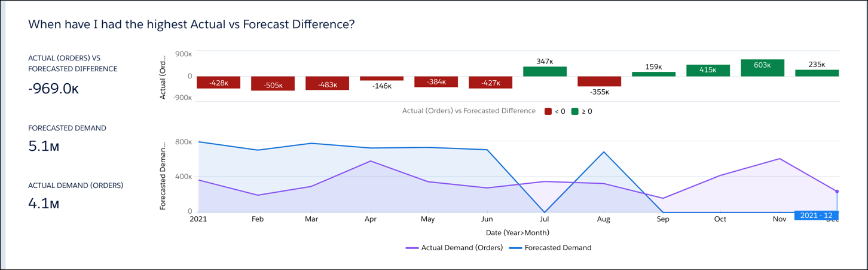868x270 pixels.
Task: Click the Actual (Ord... y-axis title
Action: coord(163,76)
